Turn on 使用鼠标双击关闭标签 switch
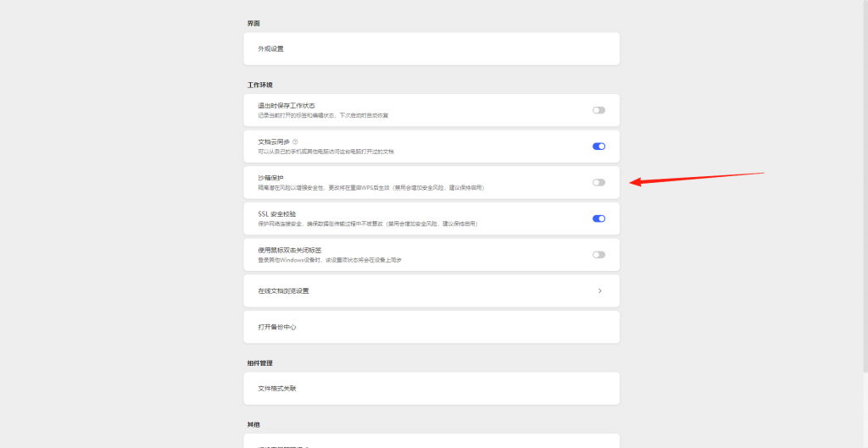 (598, 255)
